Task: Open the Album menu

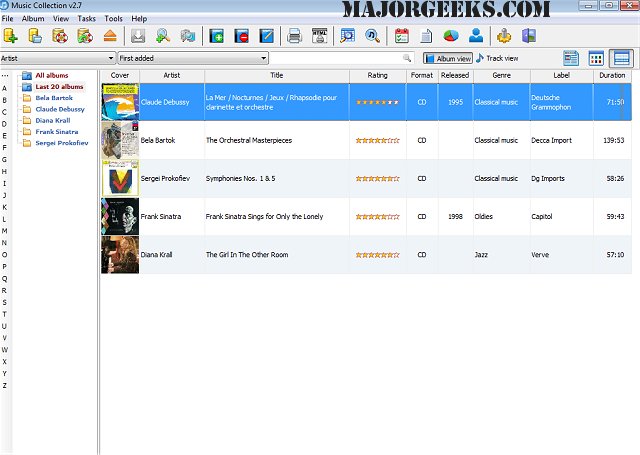Action: pyautogui.click(x=33, y=19)
